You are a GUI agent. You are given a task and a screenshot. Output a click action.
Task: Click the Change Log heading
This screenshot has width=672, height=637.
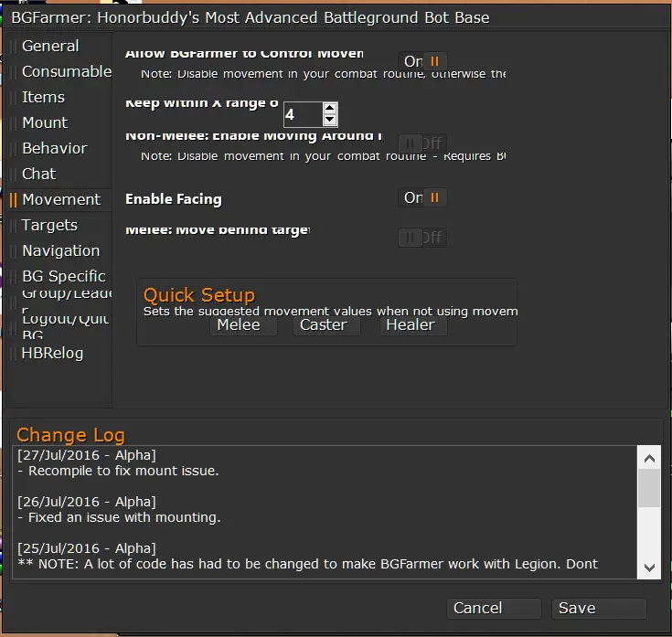[70, 435]
